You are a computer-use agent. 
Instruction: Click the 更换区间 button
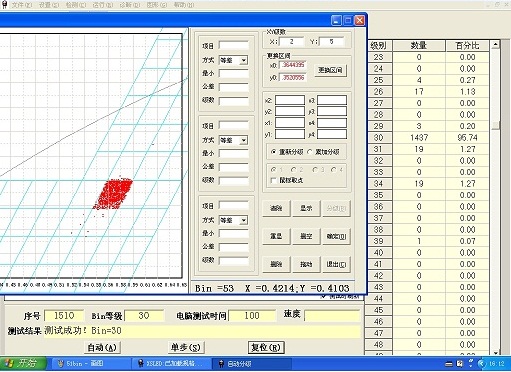(330, 70)
